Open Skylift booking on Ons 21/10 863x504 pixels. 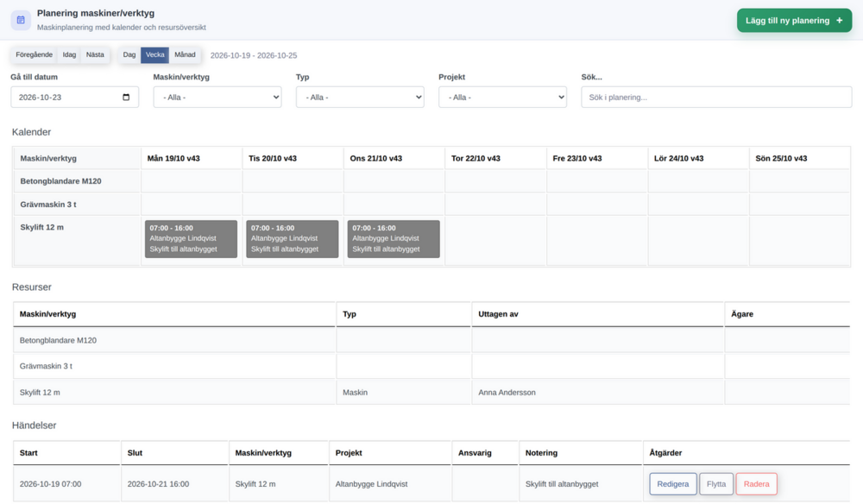tap(394, 239)
